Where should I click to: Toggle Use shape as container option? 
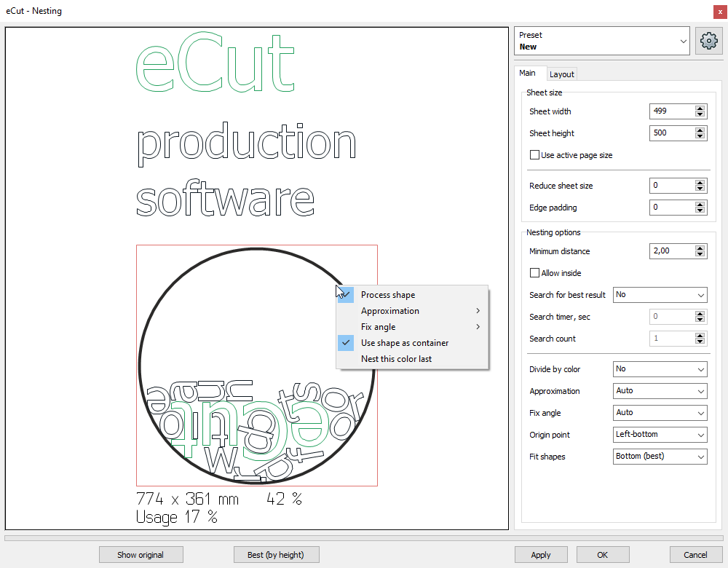404,343
